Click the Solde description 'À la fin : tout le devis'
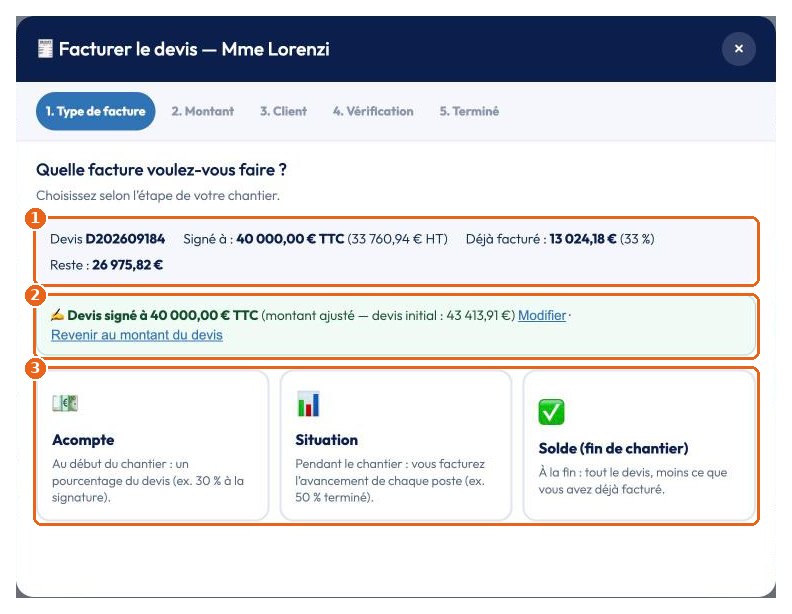This screenshot has height=614, width=792. (633, 481)
